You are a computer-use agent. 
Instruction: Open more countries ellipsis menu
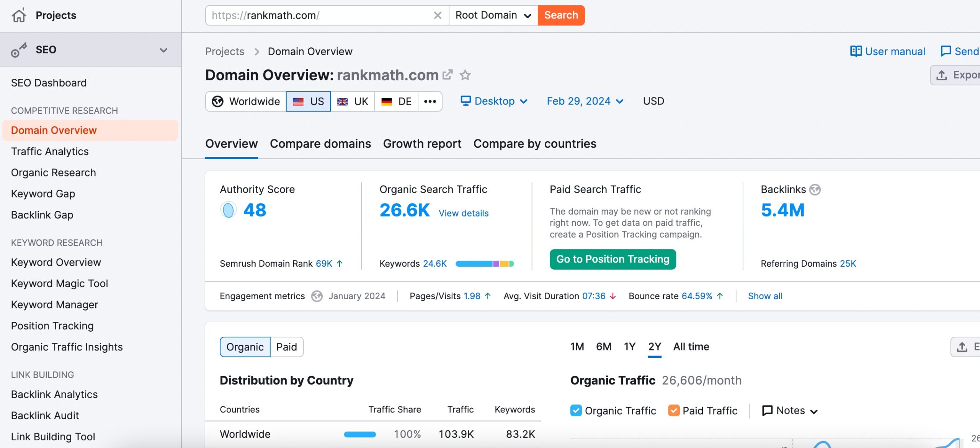point(430,101)
